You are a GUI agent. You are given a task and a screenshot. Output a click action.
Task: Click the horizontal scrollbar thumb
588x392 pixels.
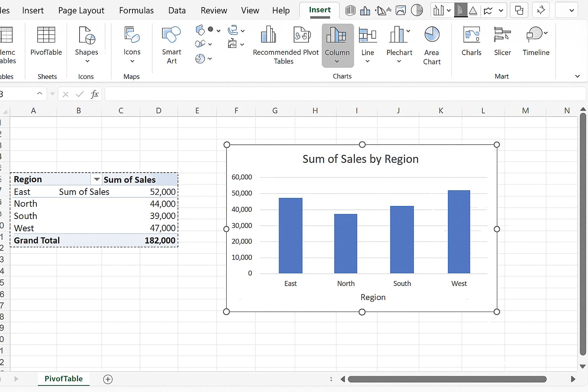[447, 379]
